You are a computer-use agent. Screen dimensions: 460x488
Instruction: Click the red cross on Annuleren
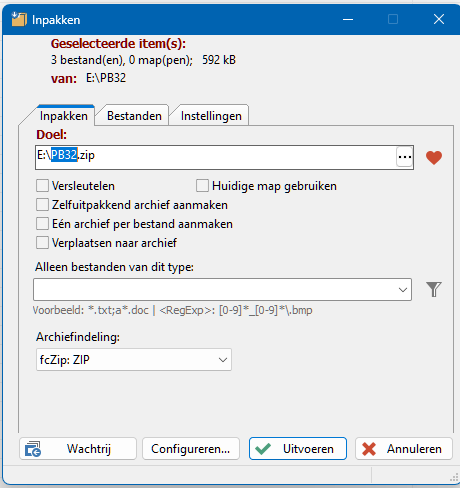pyautogui.click(x=369, y=449)
